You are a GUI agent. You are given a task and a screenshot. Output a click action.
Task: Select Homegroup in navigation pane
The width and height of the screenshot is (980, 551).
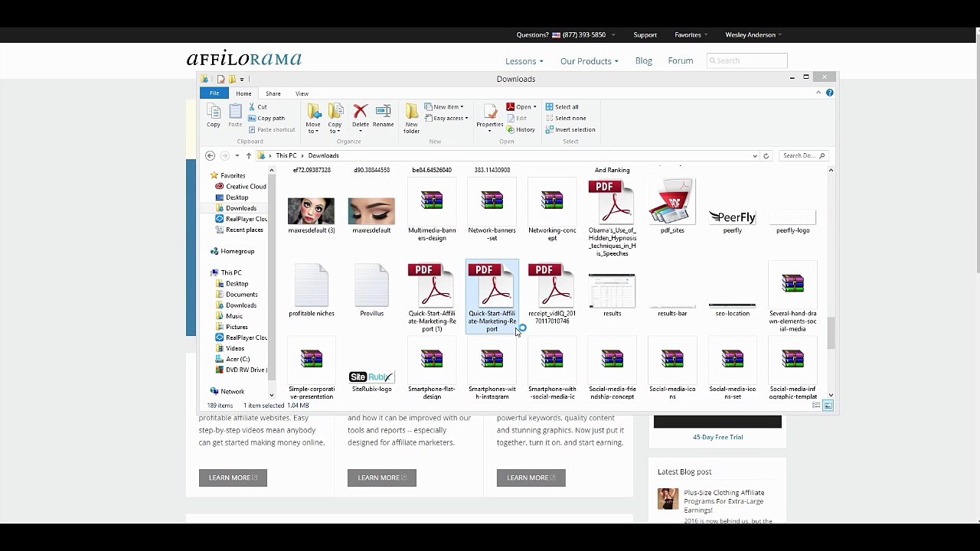pos(233,251)
